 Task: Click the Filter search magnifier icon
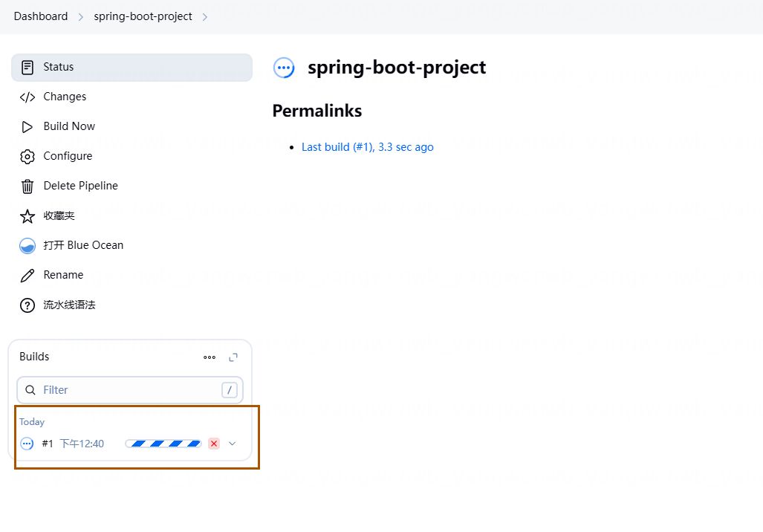point(30,390)
